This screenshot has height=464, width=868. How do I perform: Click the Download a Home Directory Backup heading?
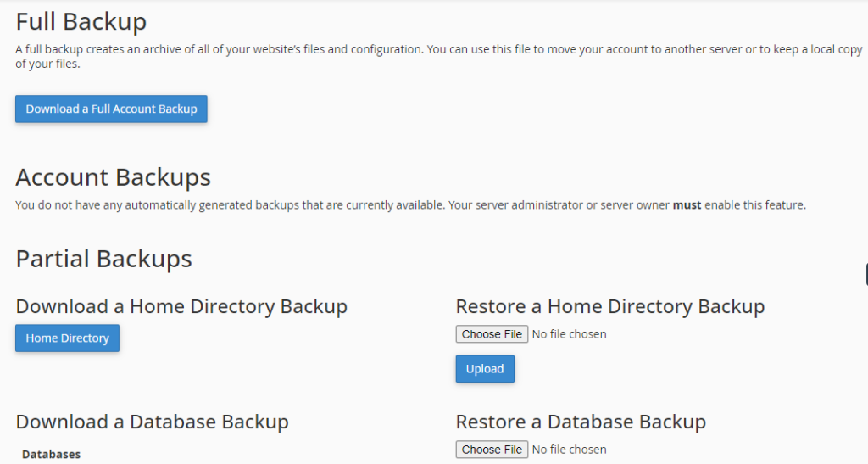[x=181, y=306]
